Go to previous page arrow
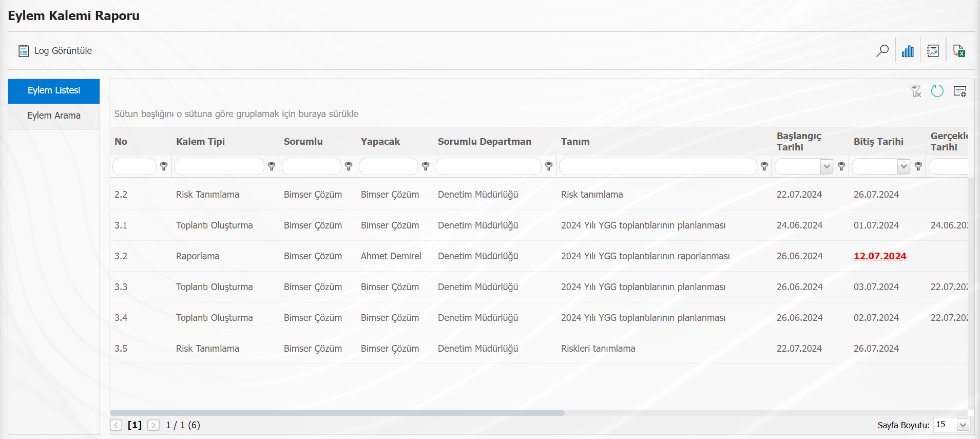Viewport: 980px width, 439px height. (117, 425)
